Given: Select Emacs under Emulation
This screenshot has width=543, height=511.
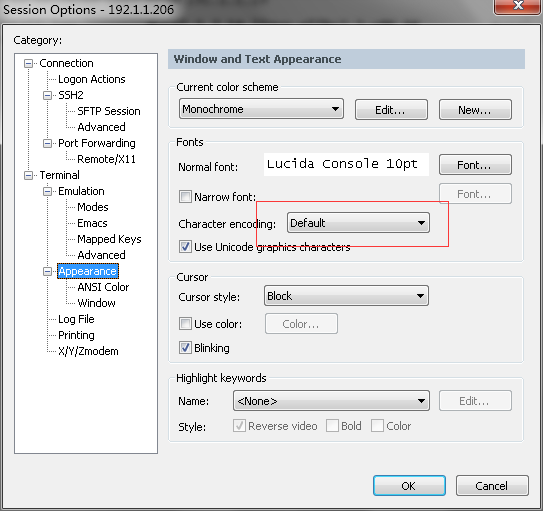Looking at the screenshot, I should coord(92,223).
